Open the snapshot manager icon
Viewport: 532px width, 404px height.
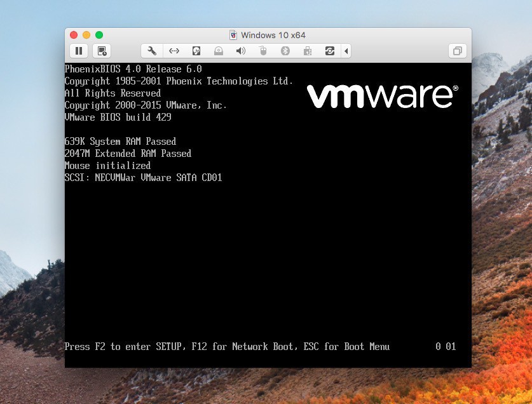(x=102, y=51)
